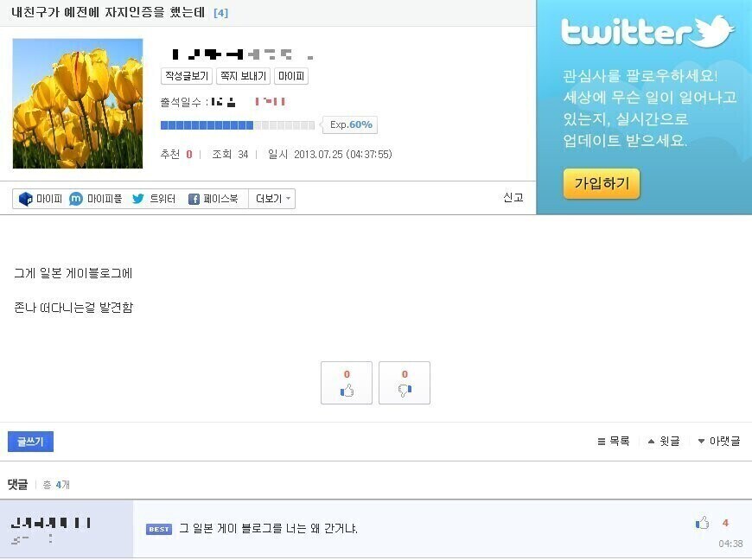Expand the 더보기 share dropdown
The width and height of the screenshot is (752, 560).
[x=272, y=199]
